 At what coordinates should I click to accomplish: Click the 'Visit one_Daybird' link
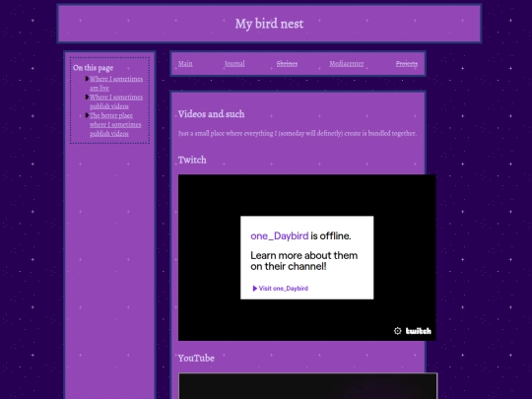(280, 289)
